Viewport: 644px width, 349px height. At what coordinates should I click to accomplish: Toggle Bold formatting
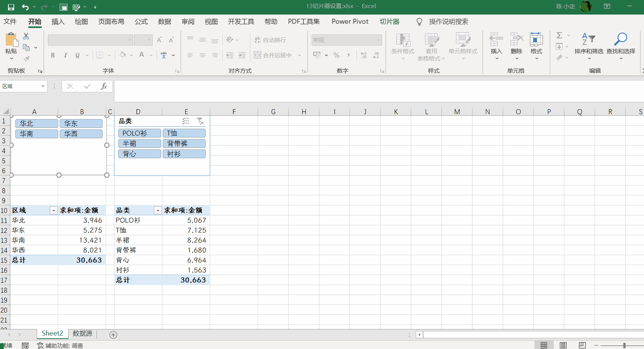(53, 55)
